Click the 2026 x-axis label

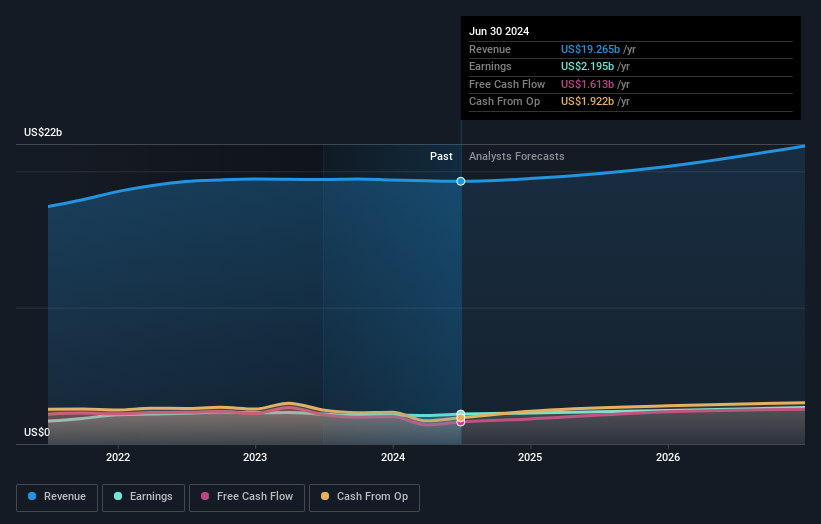pos(668,457)
